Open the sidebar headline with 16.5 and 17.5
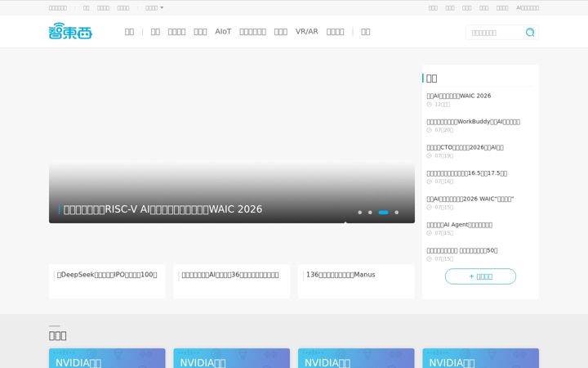 [x=467, y=173]
